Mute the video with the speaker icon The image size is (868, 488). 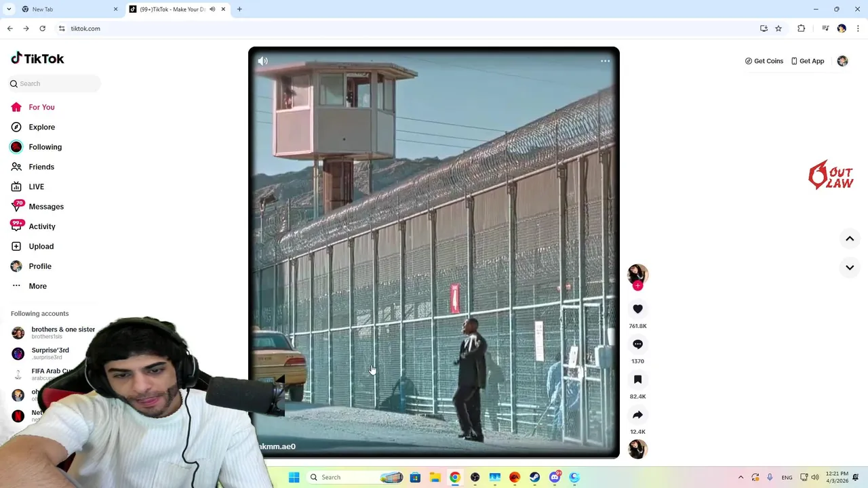tap(263, 61)
